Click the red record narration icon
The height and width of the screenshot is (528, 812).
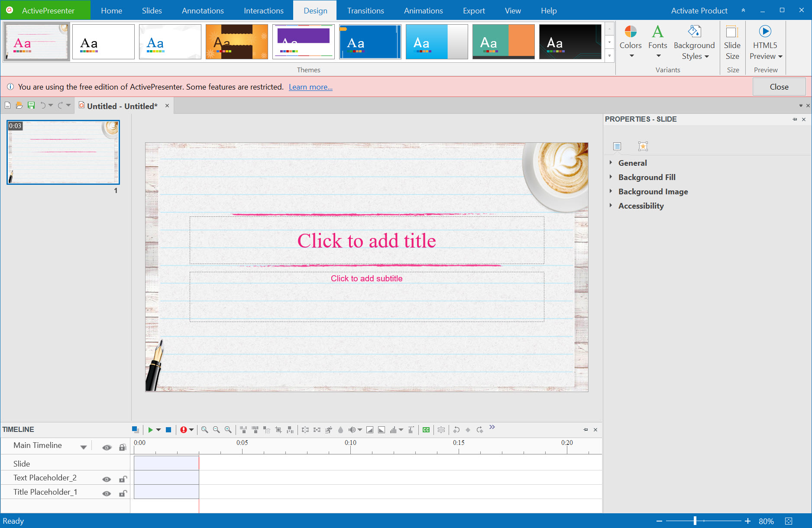click(183, 430)
